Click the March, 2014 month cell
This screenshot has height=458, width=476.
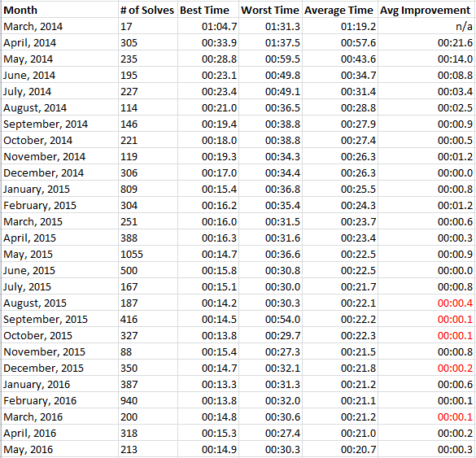59,26
